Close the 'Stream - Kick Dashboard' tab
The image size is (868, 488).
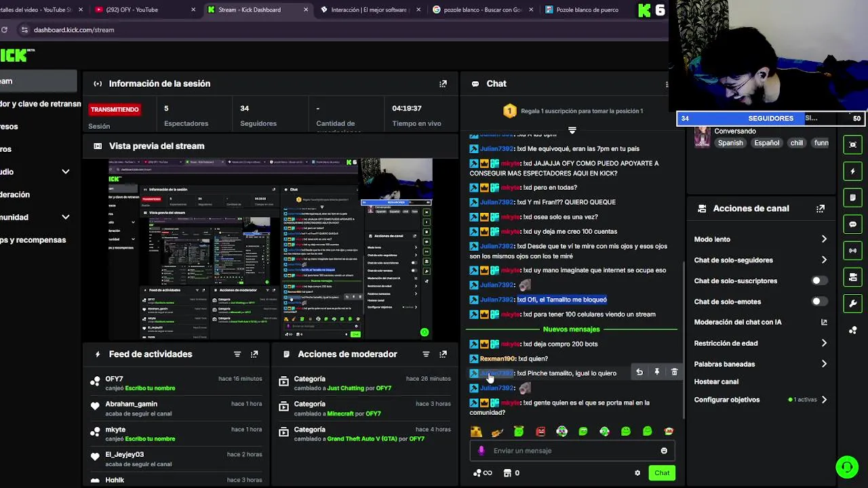tap(306, 9)
